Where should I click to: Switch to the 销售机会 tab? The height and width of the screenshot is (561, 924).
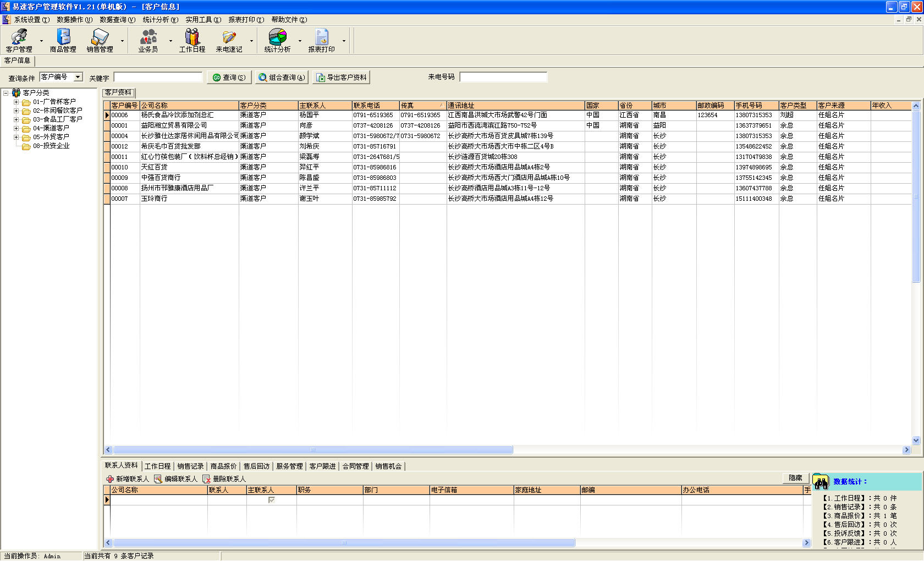point(388,466)
